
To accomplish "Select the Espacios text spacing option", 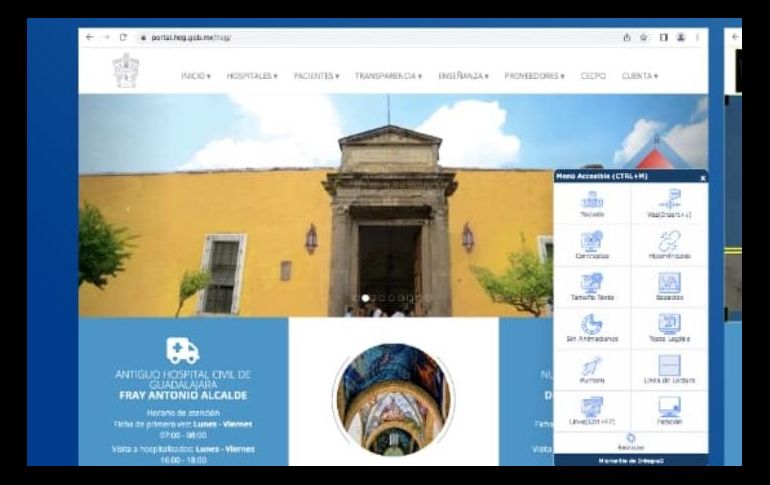I will 669,287.
